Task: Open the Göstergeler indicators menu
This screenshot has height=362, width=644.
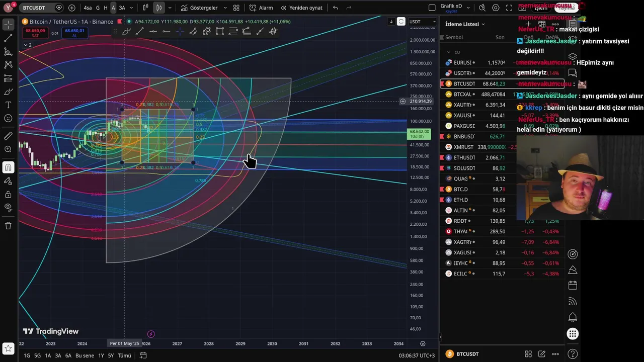Action: click(x=199, y=8)
